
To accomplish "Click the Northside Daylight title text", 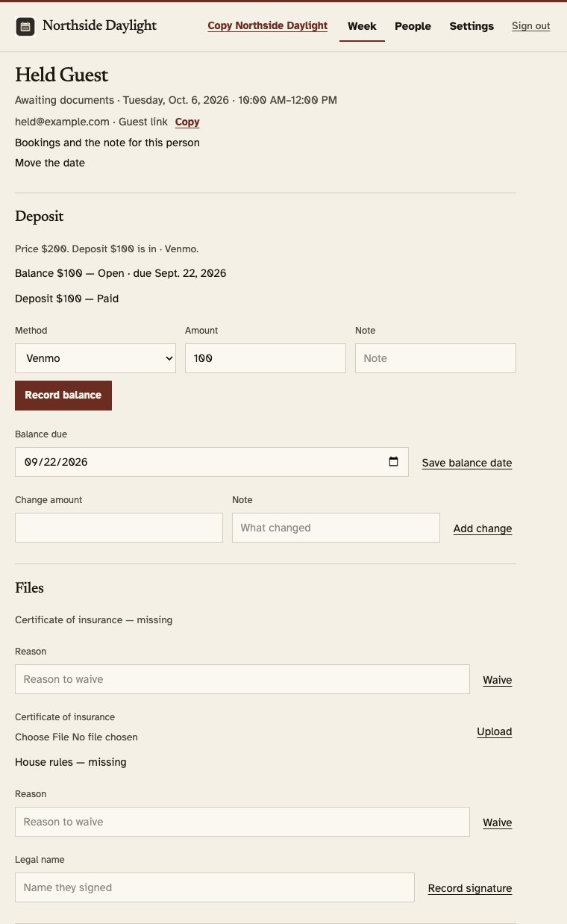I will tap(99, 26).
